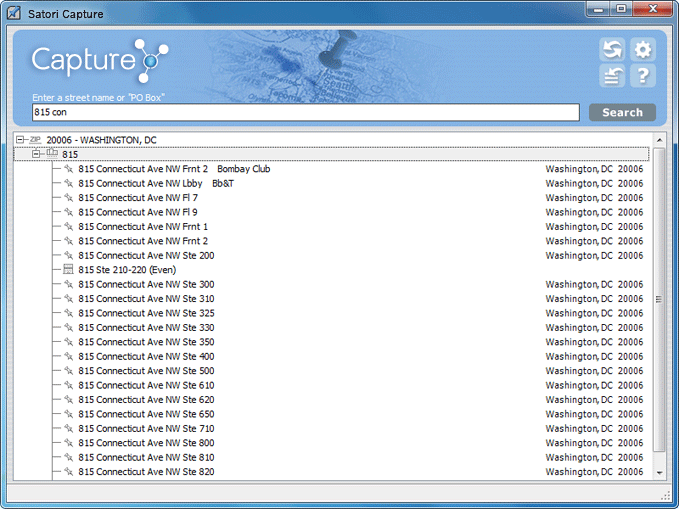Click Washington, DC 20006 on Ste 500 row
Image resolution: width=679 pixels, height=509 pixels.
pos(594,371)
